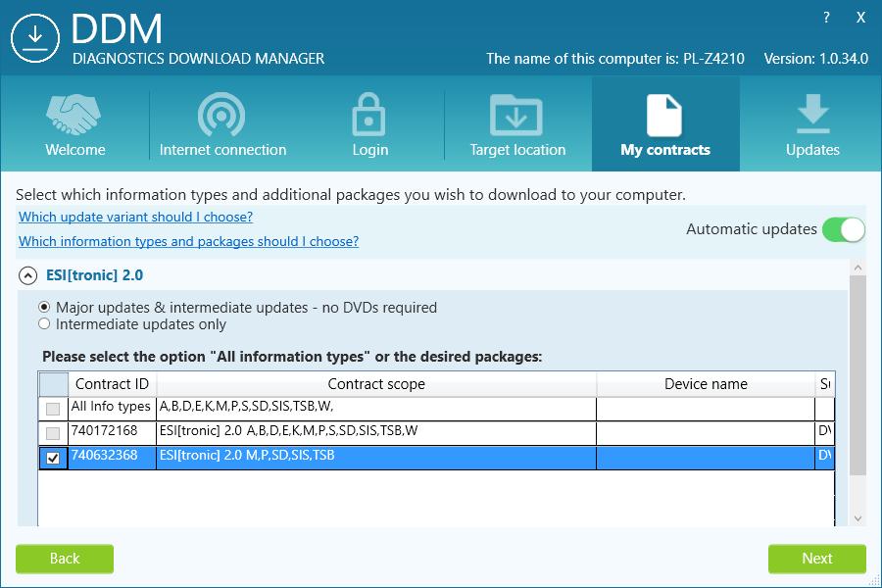The image size is (882, 588).
Task: Open 'Which update variant should I choose?' link
Action: click(135, 217)
